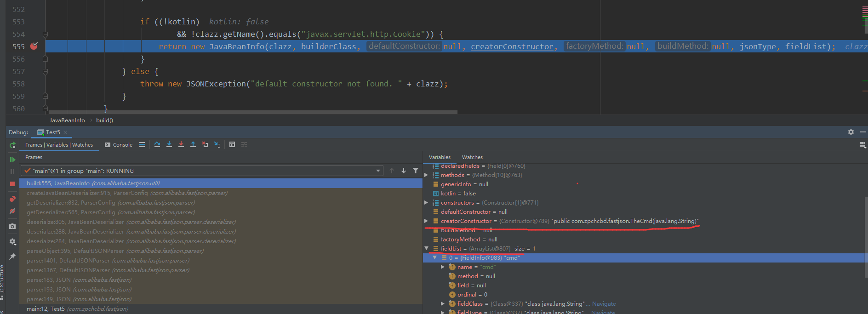Expand the constructors variable node
The image size is (868, 314).
tap(426, 203)
